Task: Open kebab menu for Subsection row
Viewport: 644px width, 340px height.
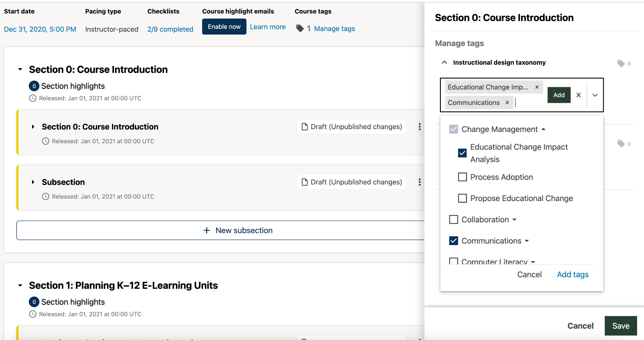Action: pyautogui.click(x=419, y=182)
